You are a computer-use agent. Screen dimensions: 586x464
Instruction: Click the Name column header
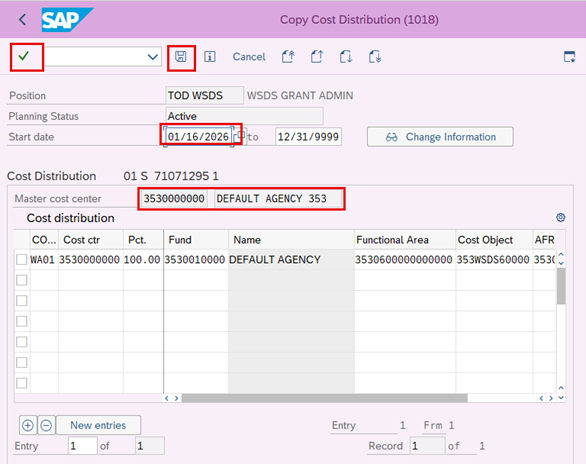click(291, 240)
